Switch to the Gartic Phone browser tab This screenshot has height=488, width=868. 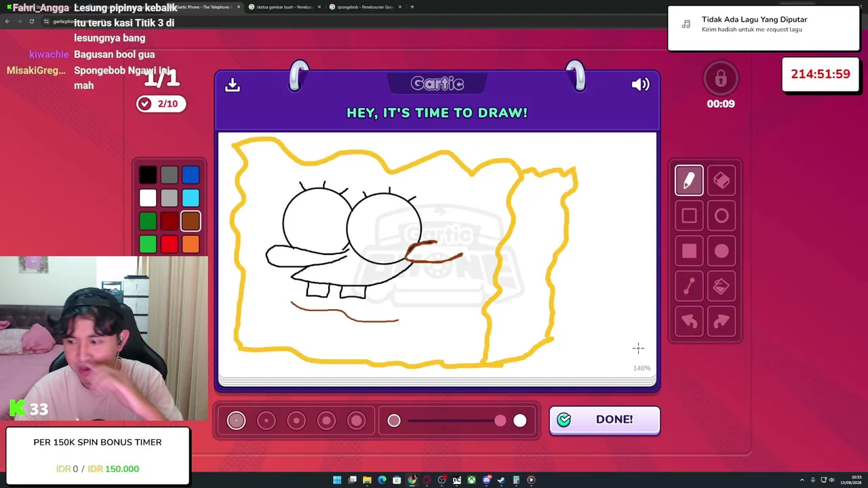pyautogui.click(x=203, y=7)
